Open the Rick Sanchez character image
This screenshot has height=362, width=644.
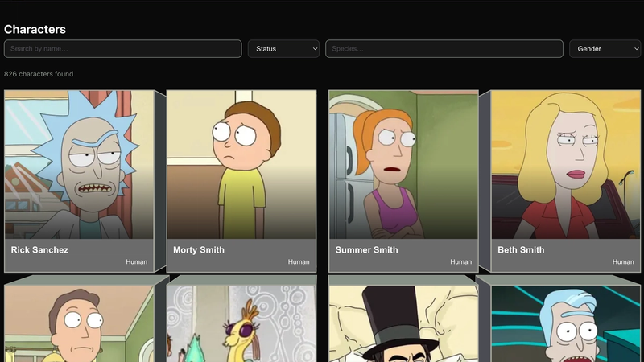[79, 165]
